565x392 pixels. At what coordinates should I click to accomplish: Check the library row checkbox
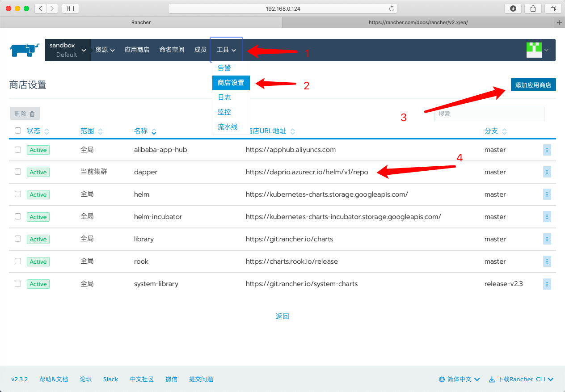click(x=18, y=239)
